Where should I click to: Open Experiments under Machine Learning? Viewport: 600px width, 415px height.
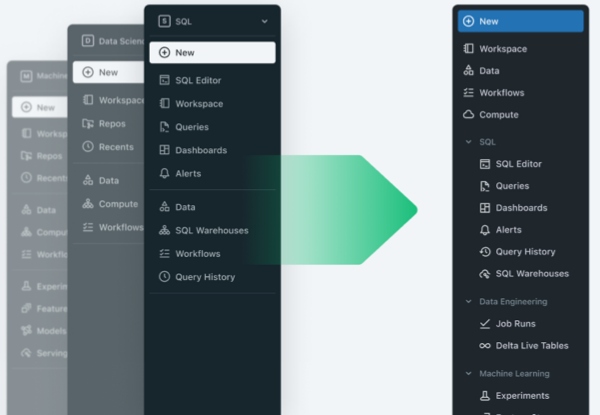click(523, 396)
